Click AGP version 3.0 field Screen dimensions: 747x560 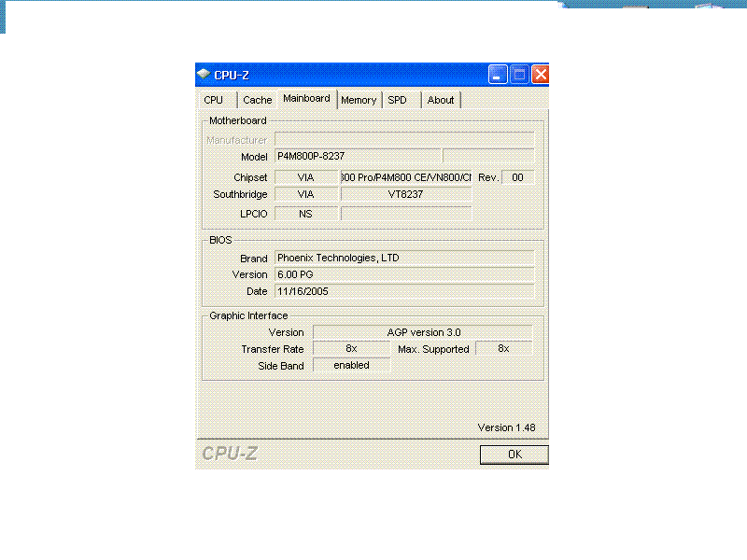(423, 332)
